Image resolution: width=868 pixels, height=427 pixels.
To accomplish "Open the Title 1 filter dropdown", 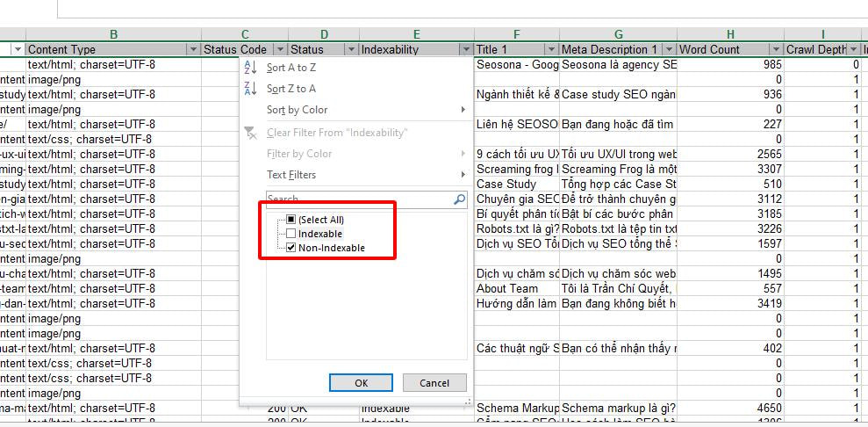I will (x=551, y=50).
